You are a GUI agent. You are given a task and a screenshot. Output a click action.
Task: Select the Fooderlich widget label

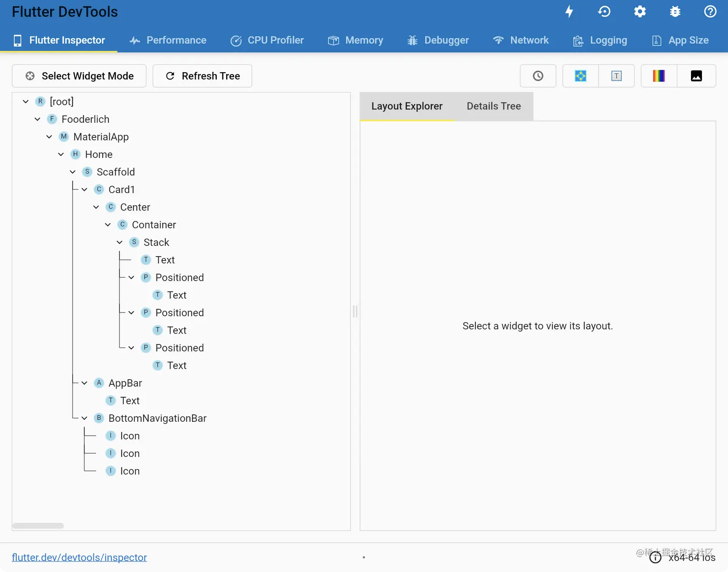pyautogui.click(x=85, y=119)
